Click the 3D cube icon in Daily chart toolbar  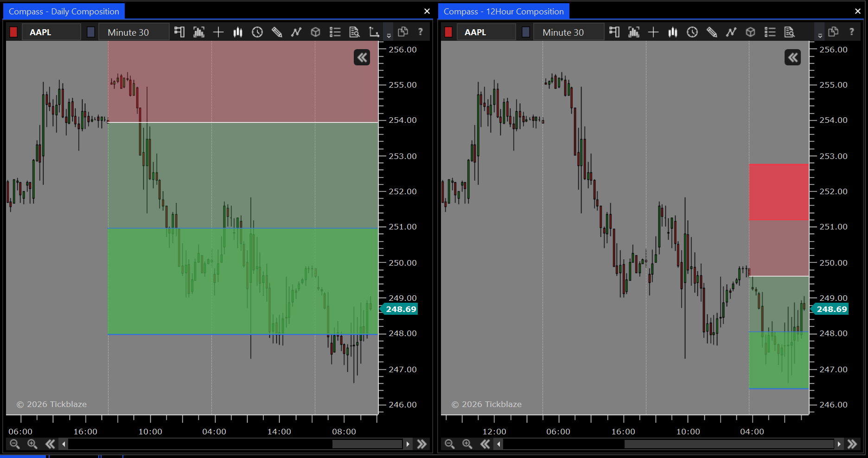315,32
